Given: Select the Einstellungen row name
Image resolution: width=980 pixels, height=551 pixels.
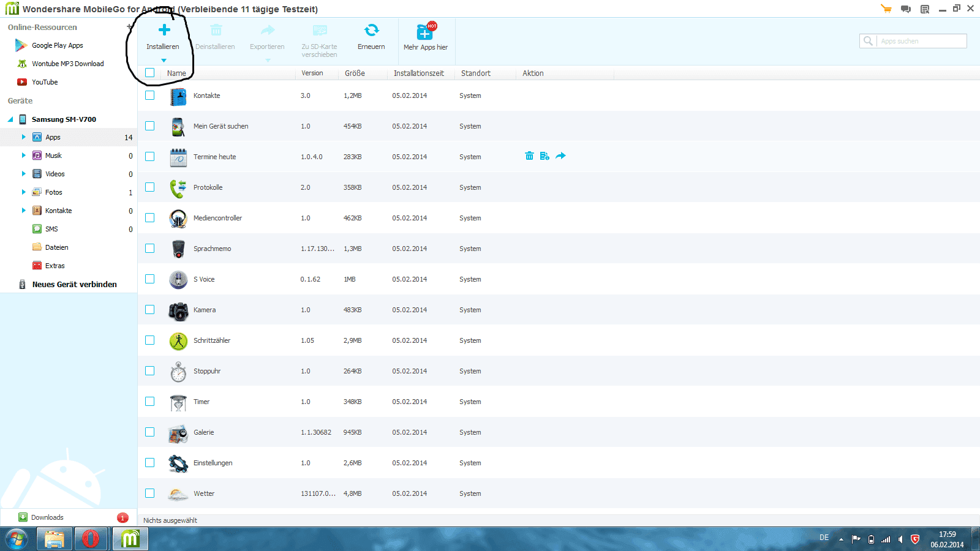Looking at the screenshot, I should 213,463.
